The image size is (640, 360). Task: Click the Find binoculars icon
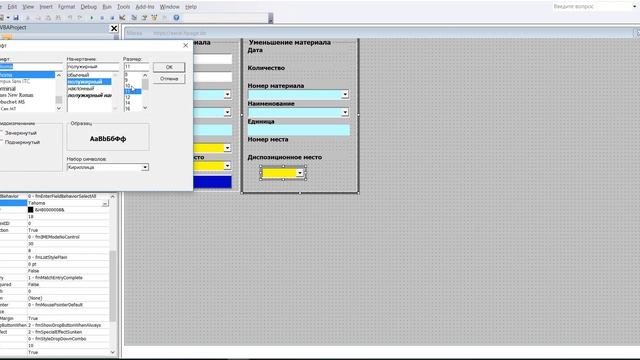(x=58, y=18)
